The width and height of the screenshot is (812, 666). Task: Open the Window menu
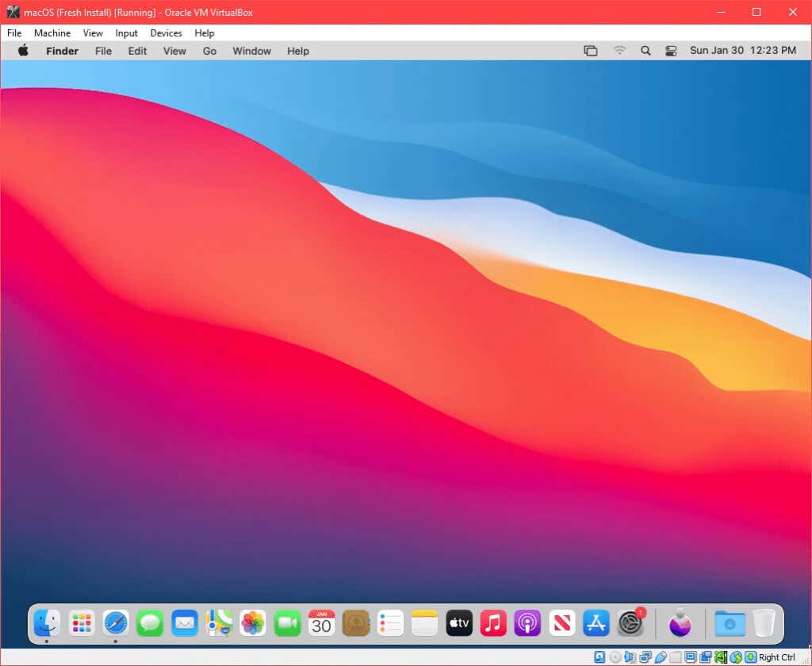click(251, 51)
